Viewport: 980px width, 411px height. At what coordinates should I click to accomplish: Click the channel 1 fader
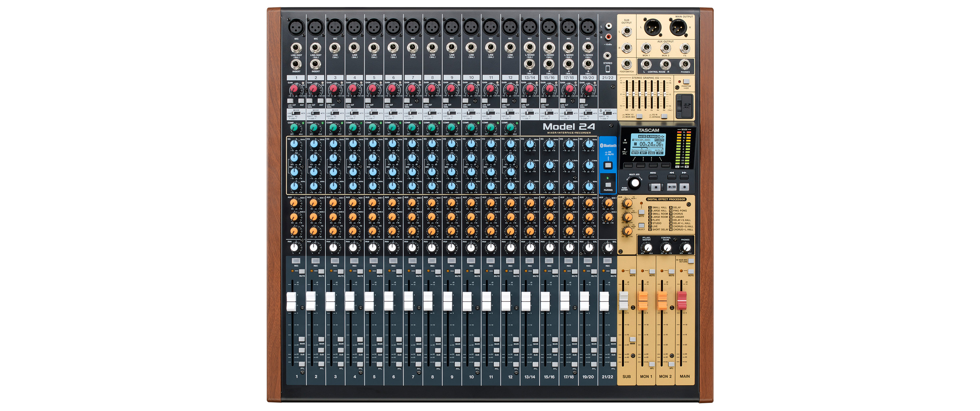(292, 301)
